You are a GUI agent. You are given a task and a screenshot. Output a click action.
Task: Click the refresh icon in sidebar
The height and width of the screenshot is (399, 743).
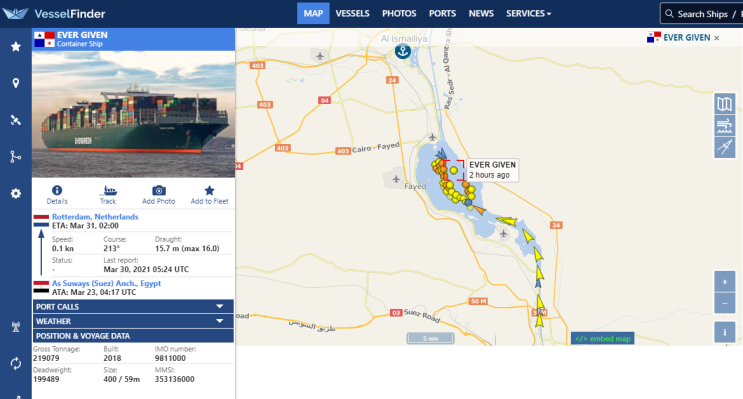(16, 363)
